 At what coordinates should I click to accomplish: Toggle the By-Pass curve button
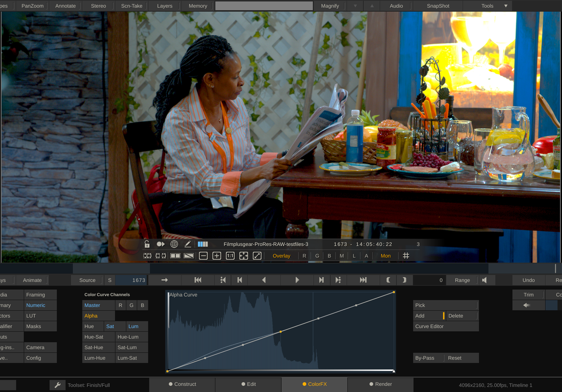425,358
